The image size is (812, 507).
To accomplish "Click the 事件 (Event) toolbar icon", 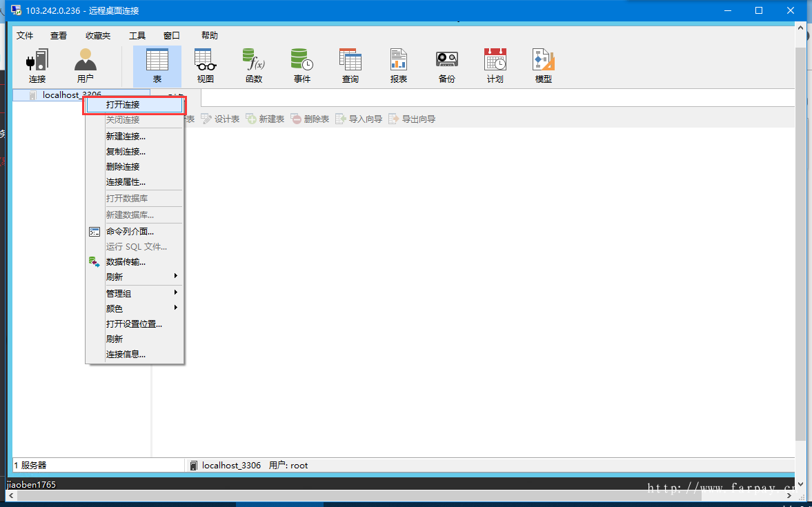I will [302, 66].
